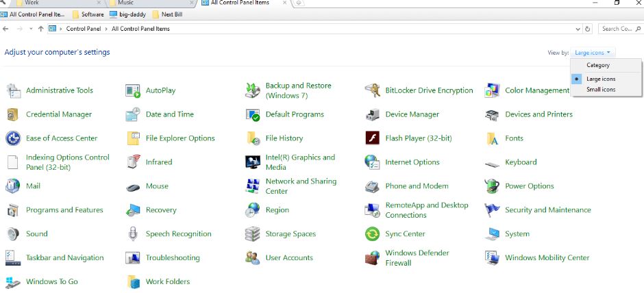Open the Fonts folder icon
644x293 pixels.
click(x=492, y=138)
